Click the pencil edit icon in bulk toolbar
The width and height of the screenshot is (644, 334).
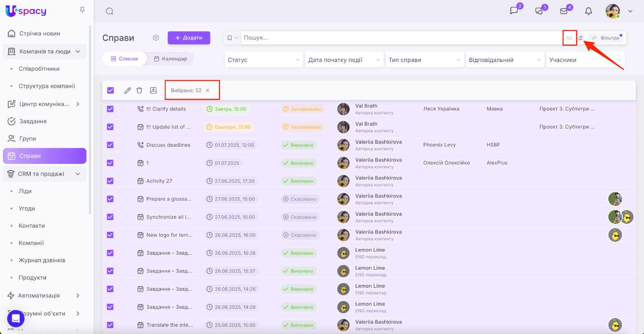pyautogui.click(x=127, y=91)
